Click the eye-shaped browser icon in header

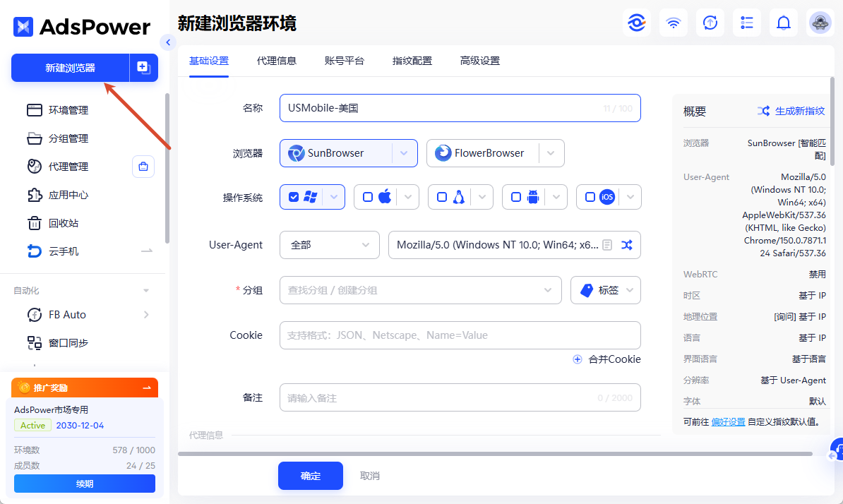pyautogui.click(x=637, y=23)
